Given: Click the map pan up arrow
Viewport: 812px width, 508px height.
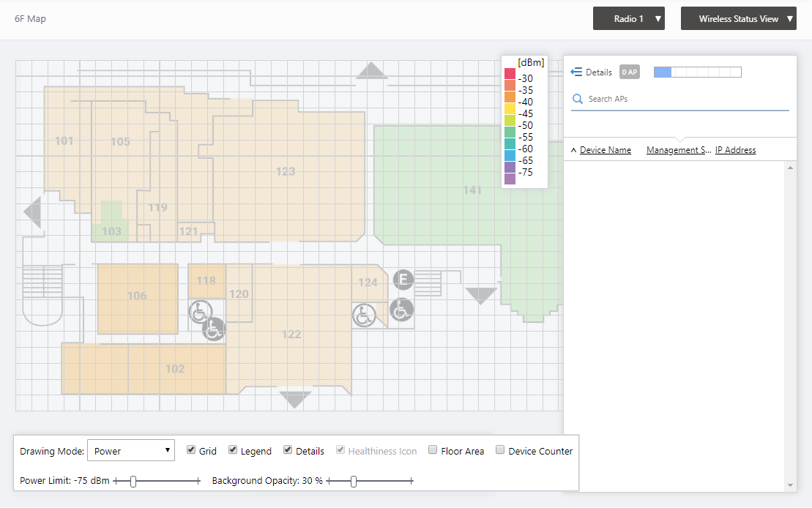Looking at the screenshot, I should click(372, 70).
